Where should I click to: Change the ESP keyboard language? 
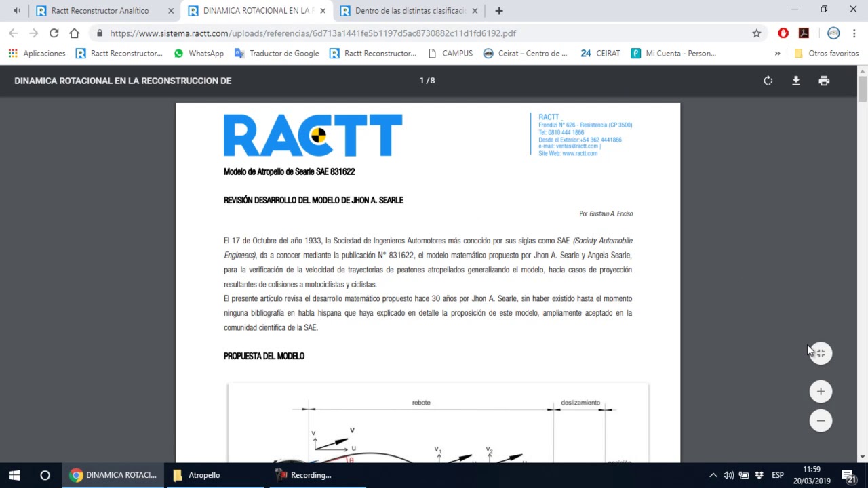point(778,475)
